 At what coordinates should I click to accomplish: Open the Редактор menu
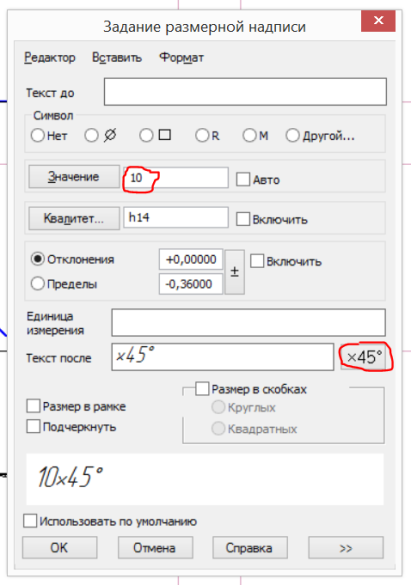coord(50,58)
